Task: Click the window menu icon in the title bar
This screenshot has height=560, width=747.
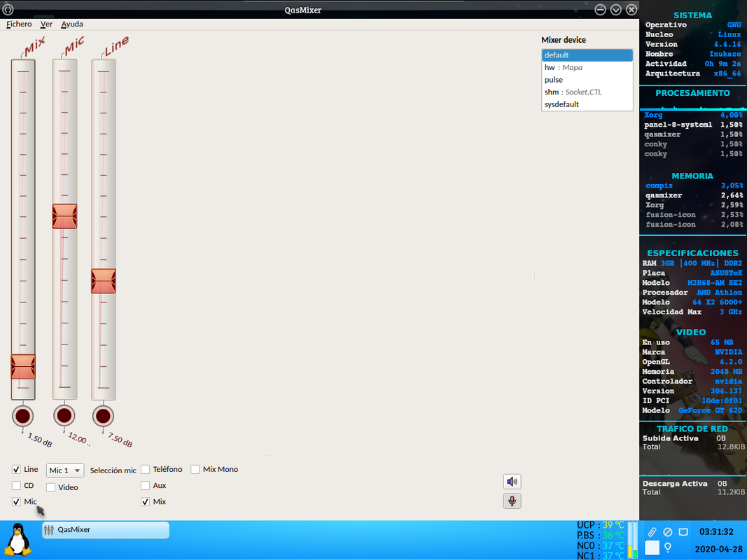Action: click(x=8, y=9)
